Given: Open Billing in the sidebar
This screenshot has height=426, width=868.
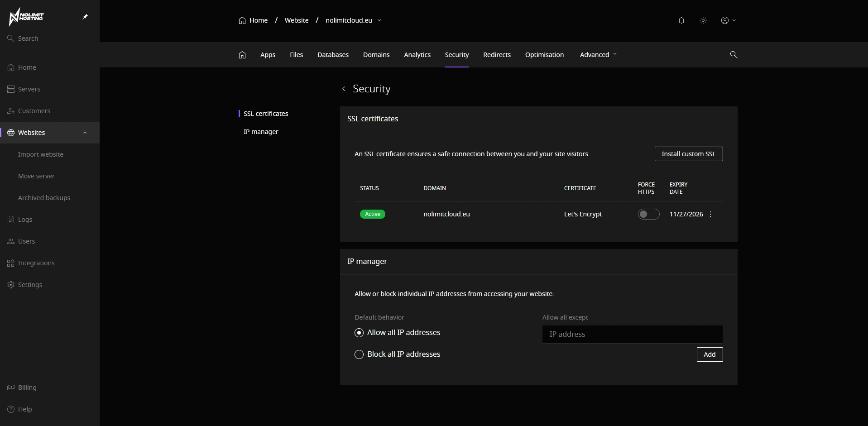Looking at the screenshot, I should (50, 388).
